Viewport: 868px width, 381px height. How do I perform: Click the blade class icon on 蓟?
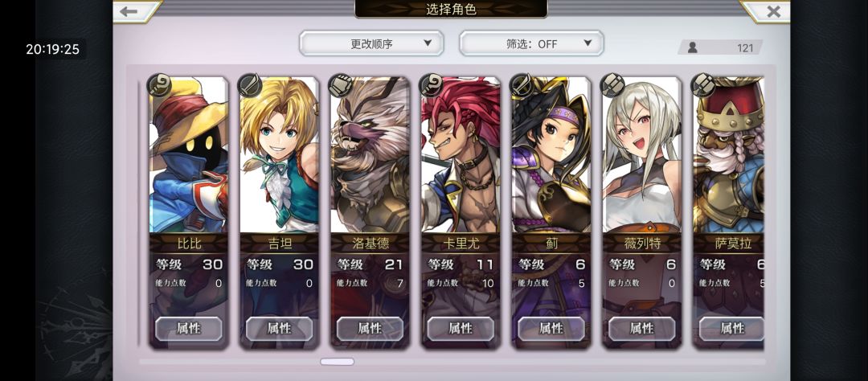point(522,85)
